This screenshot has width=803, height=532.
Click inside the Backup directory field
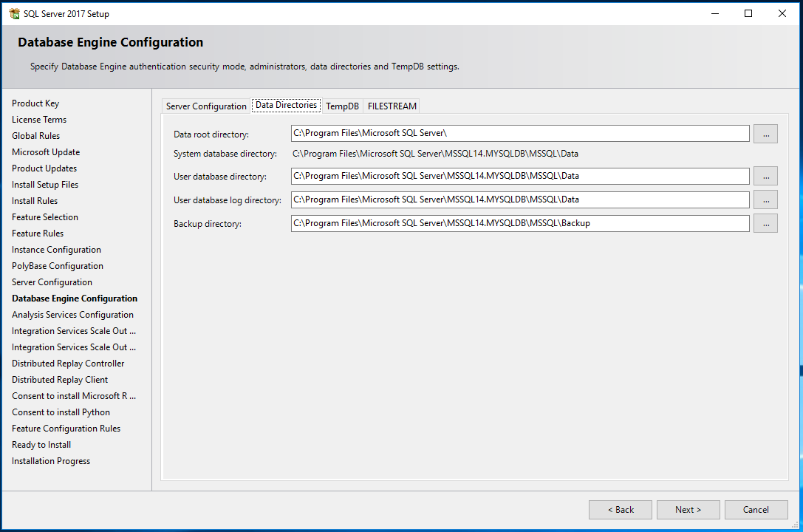click(x=520, y=223)
